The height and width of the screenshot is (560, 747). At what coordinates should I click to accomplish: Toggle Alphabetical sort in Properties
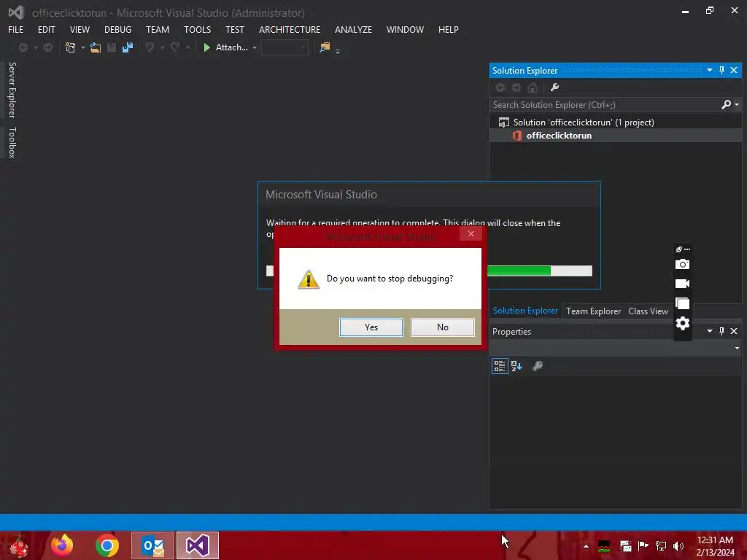[516, 366]
